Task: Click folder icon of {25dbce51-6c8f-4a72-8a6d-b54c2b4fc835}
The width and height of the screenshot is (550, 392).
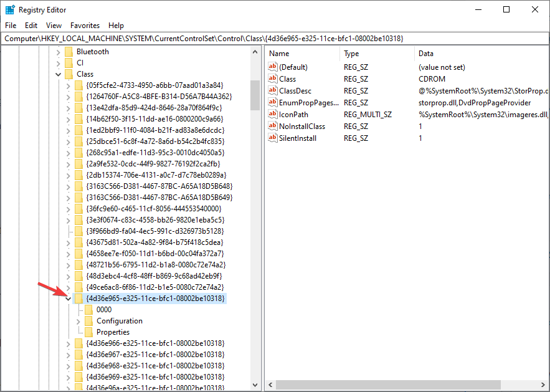Action: tap(79, 141)
